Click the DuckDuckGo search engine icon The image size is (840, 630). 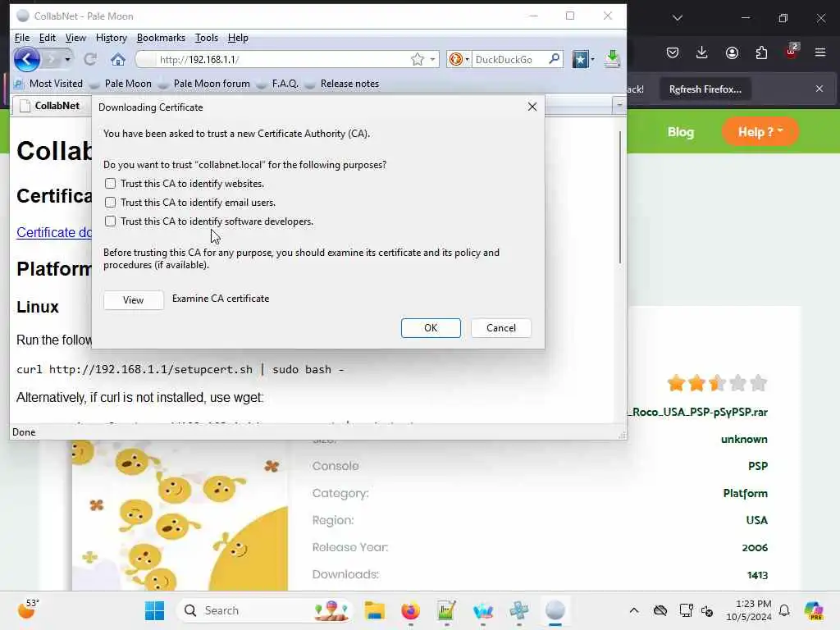tap(456, 59)
